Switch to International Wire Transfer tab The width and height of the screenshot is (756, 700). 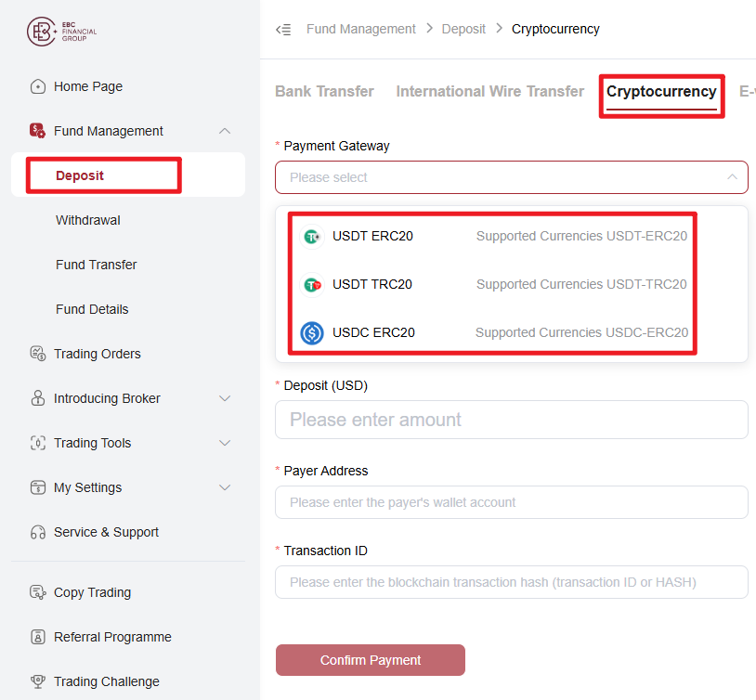(x=489, y=92)
